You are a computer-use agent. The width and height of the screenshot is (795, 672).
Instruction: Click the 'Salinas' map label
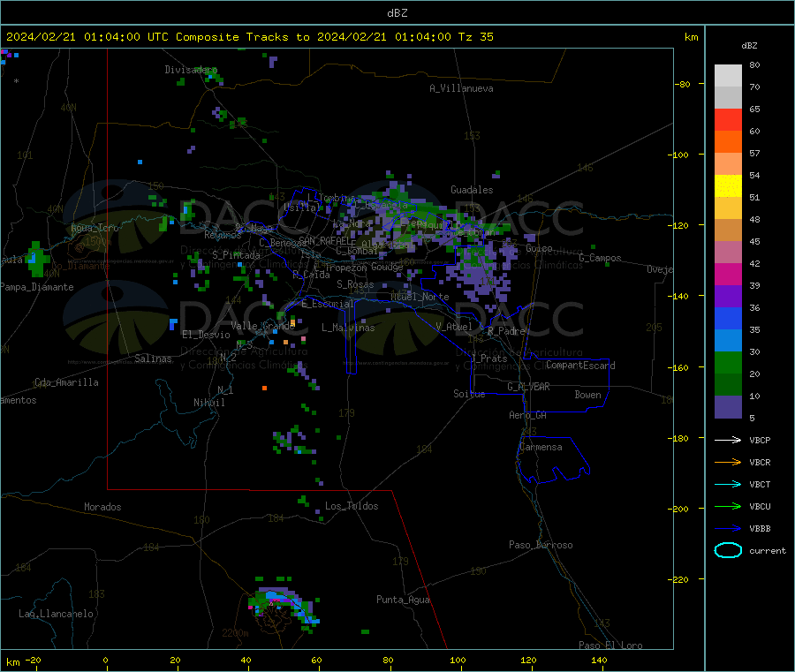(x=153, y=359)
